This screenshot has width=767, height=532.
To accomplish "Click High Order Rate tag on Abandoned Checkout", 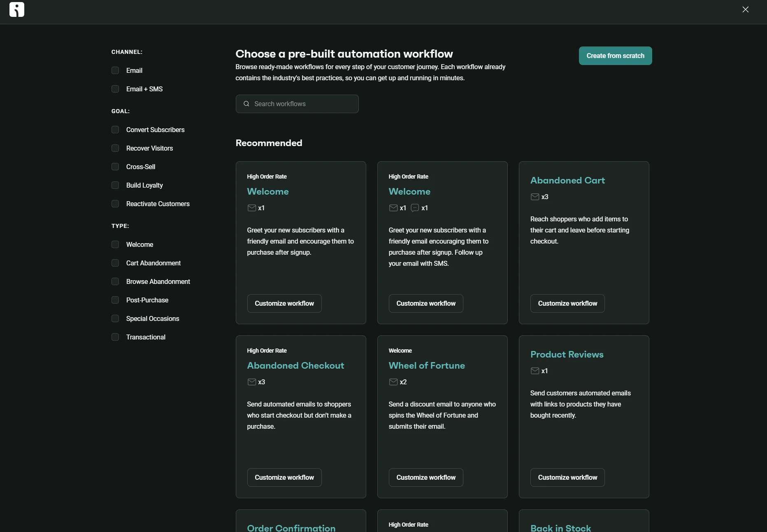I will (x=267, y=351).
